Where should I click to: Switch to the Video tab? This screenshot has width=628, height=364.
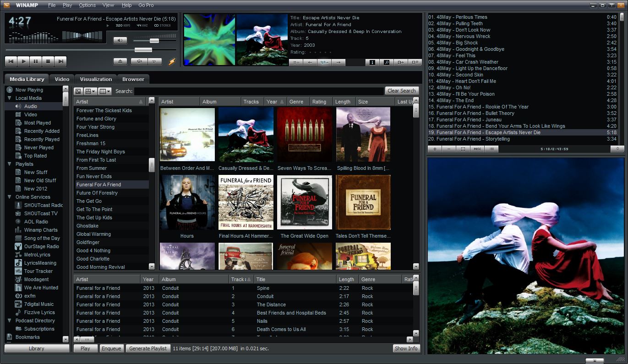[62, 79]
